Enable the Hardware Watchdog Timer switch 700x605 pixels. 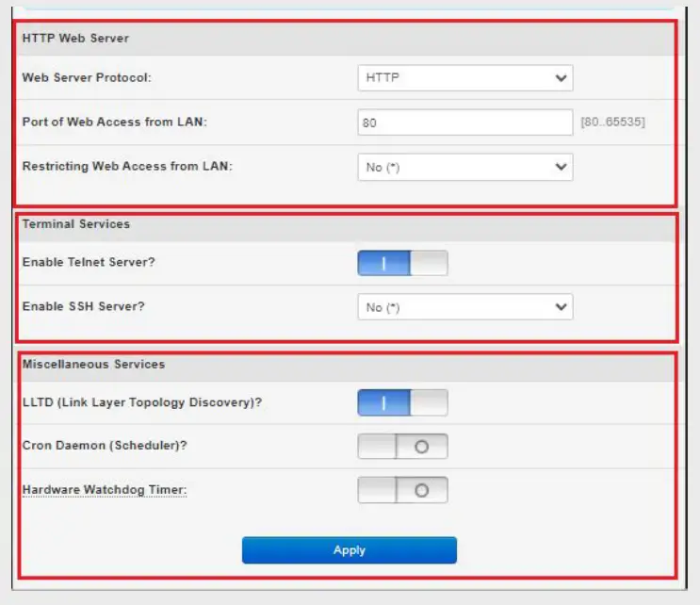pyautogui.click(x=402, y=490)
